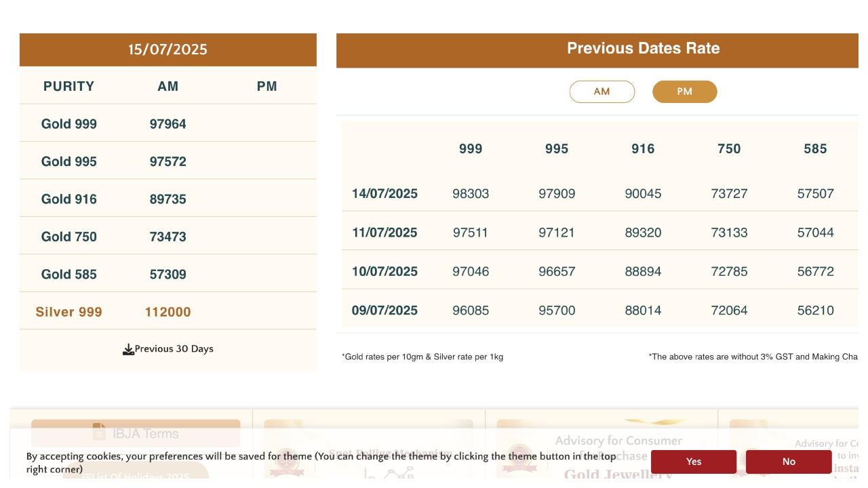The width and height of the screenshot is (868, 488).
Task: Click the Previous Dates Rate header
Action: (x=643, y=49)
